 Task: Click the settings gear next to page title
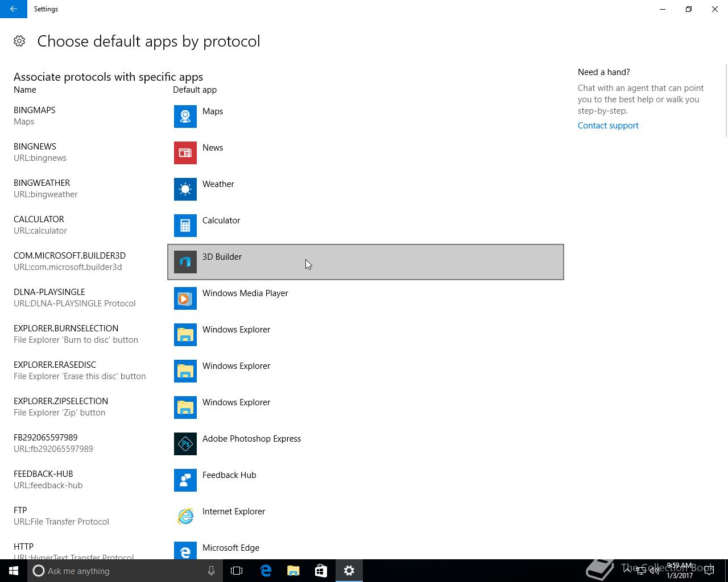tap(19, 41)
